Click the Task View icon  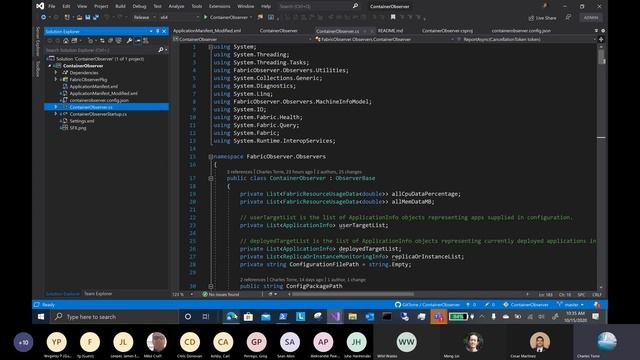point(206,317)
